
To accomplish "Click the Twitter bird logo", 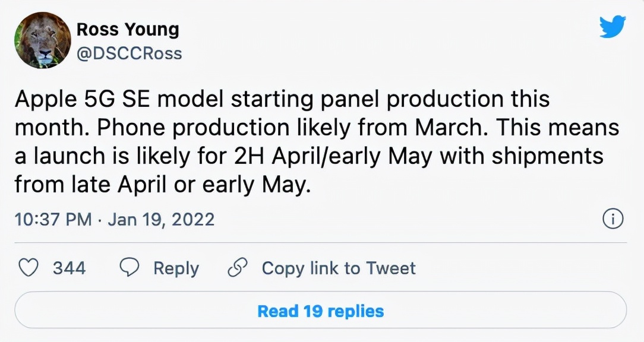I will pyautogui.click(x=613, y=27).
